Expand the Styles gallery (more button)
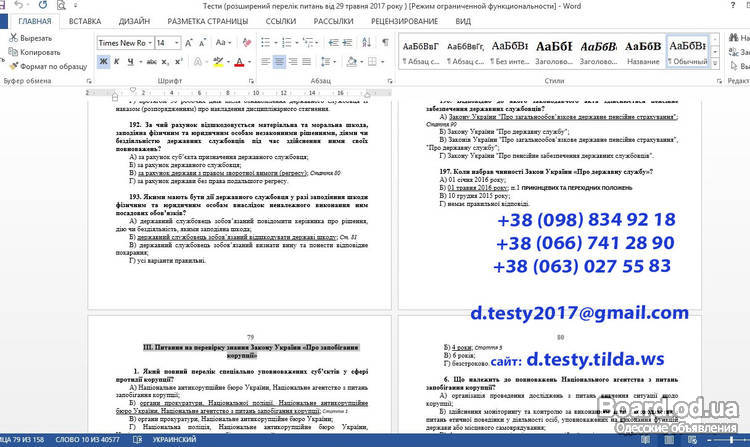This screenshot has height=447, width=750. [715, 63]
